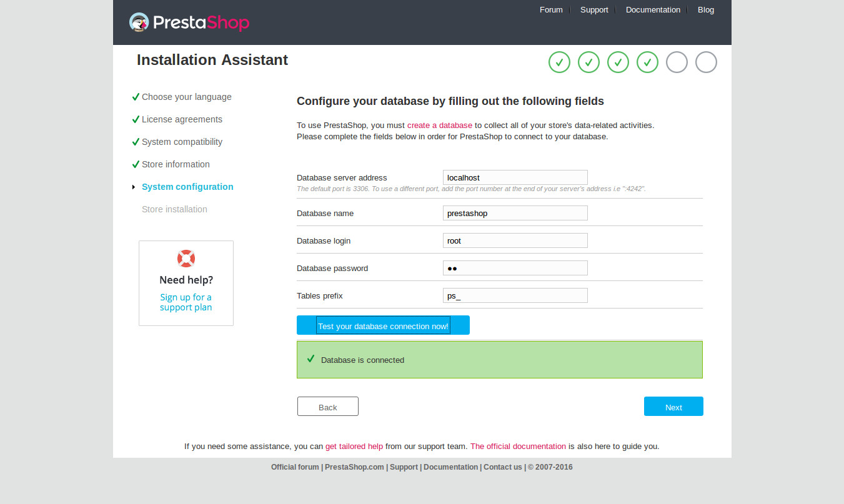Open Sign up for a support plan

coord(186,302)
